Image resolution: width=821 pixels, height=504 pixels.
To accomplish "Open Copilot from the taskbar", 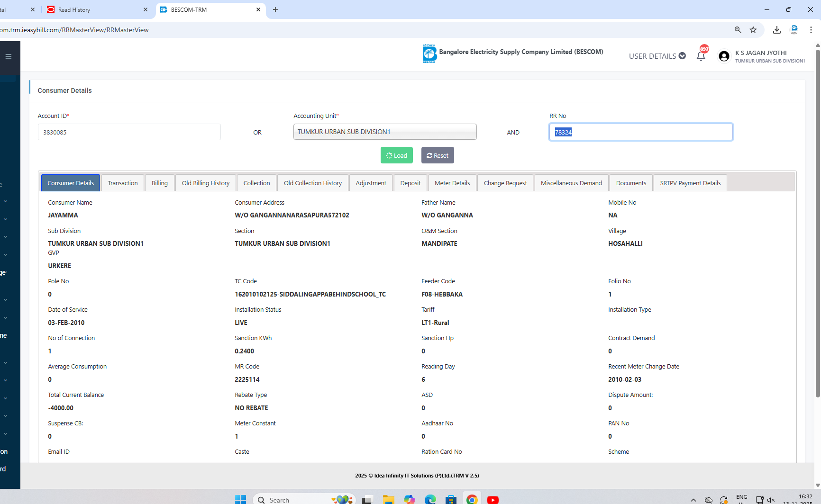I will (410, 500).
